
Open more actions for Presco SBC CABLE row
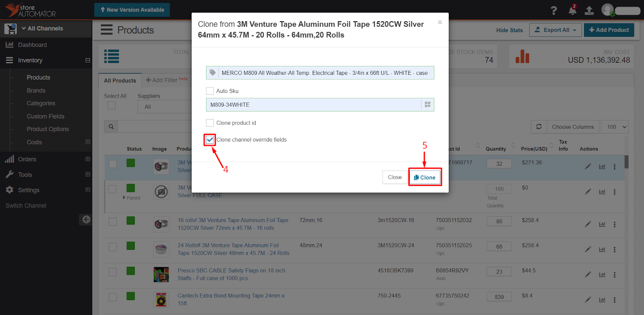click(615, 275)
